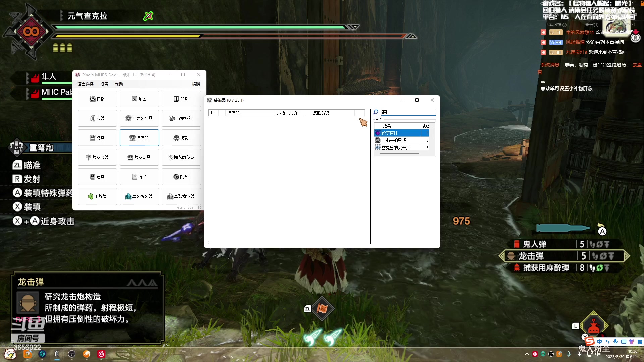Open the 贵宾(1) VIP tab
Viewport: 644px width, 362px height.
(592, 25)
